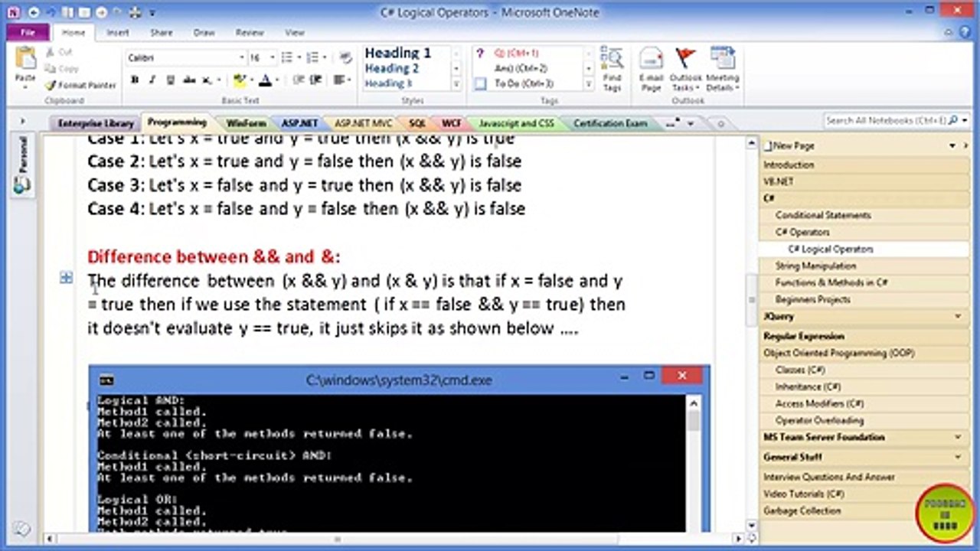This screenshot has width=980, height=551.
Task: Expand the Styles gallery
Action: tap(456, 84)
